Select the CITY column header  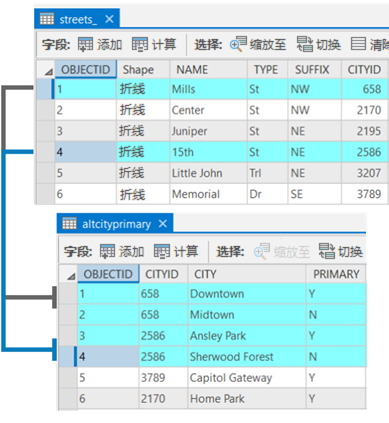pos(247,274)
